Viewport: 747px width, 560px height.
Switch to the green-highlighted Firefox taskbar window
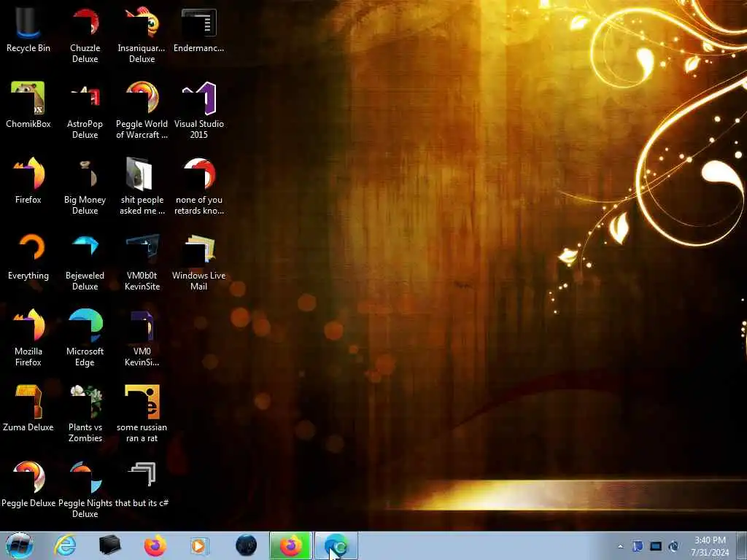click(290, 545)
